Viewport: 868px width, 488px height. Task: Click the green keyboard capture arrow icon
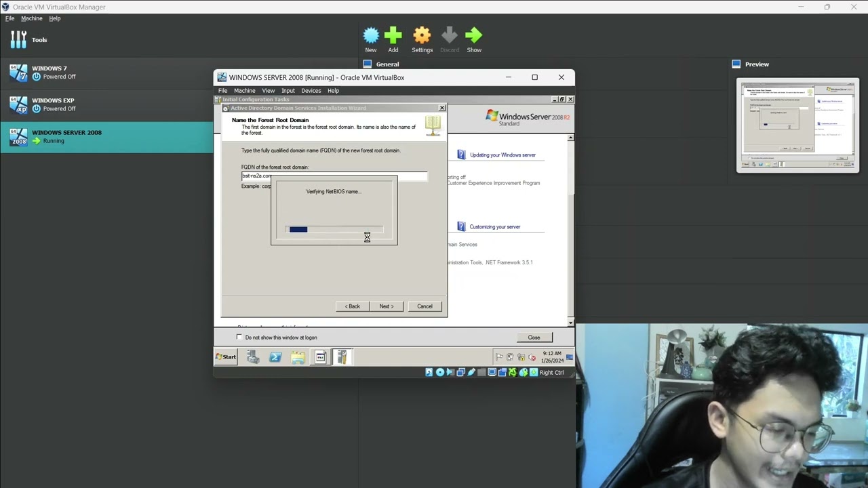click(x=534, y=372)
